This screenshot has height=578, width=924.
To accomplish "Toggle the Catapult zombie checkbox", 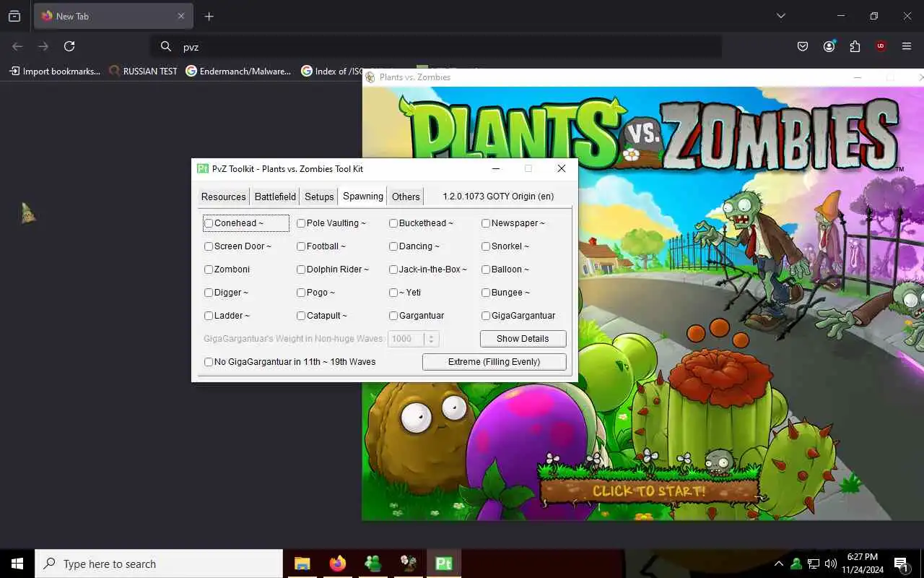I will click(x=301, y=316).
